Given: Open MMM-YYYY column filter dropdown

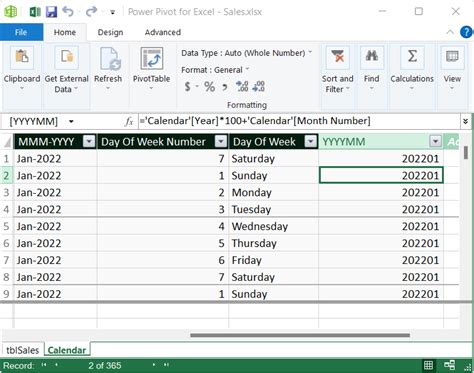Looking at the screenshot, I should pyautogui.click(x=89, y=141).
